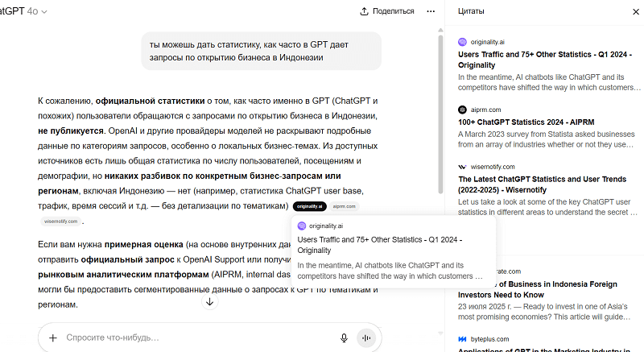Click the originality.ai citation chip in the answer
Viewport: 644px width, 352px height.
pyautogui.click(x=310, y=206)
